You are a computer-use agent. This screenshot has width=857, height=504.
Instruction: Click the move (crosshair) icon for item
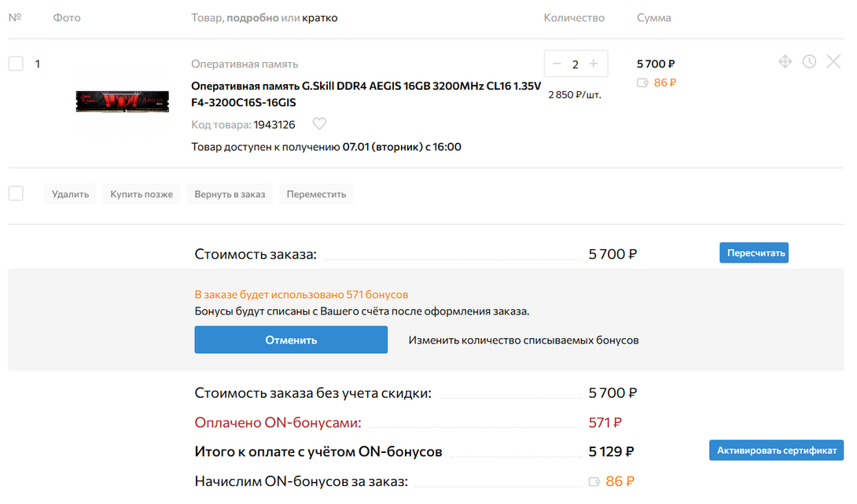[x=785, y=61]
